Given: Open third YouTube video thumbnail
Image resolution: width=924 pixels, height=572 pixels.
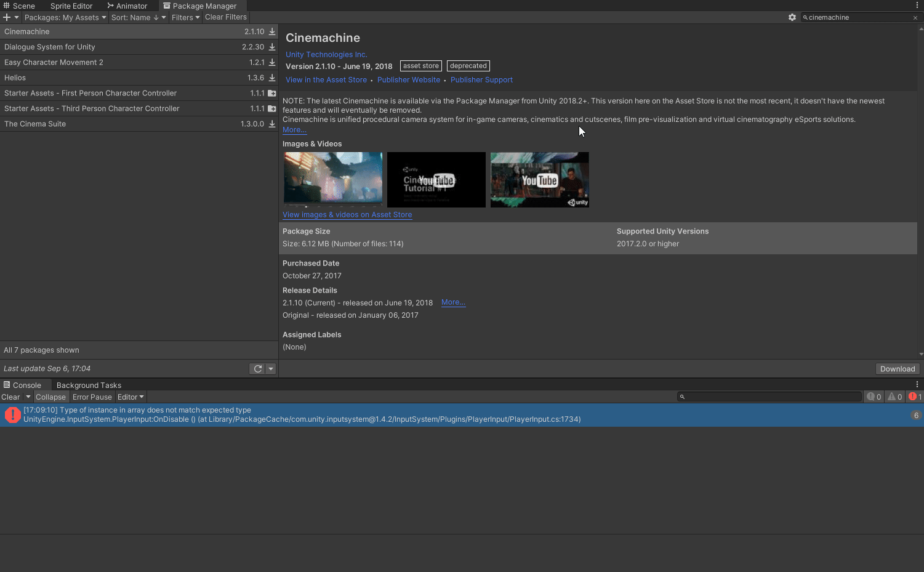Looking at the screenshot, I should [x=540, y=179].
